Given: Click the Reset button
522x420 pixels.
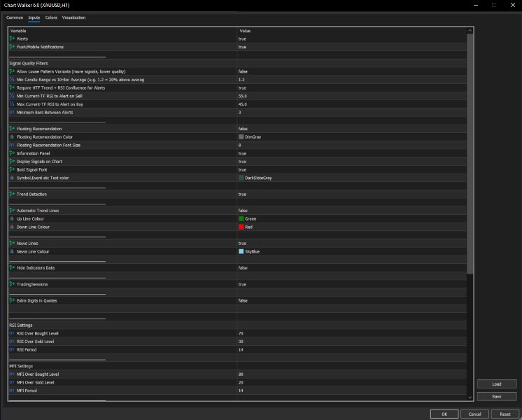Looking at the screenshot, I should pos(505,414).
